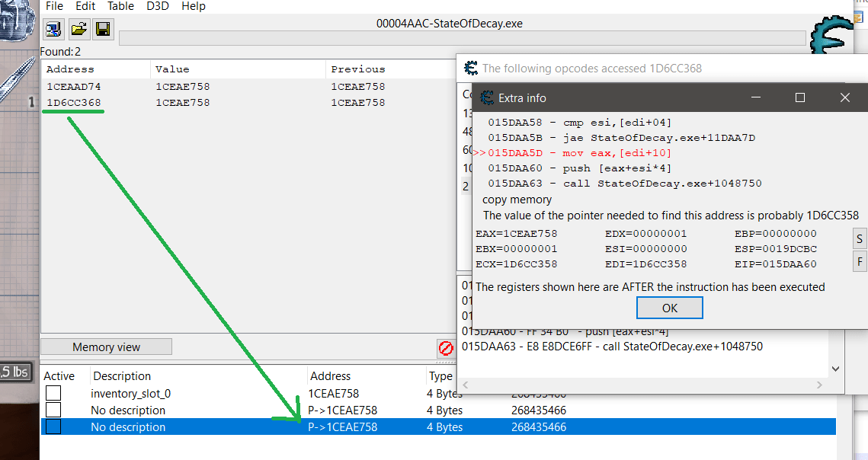
Task: Click the cmp esi,[edi+04] instruction line
Action: coord(579,123)
